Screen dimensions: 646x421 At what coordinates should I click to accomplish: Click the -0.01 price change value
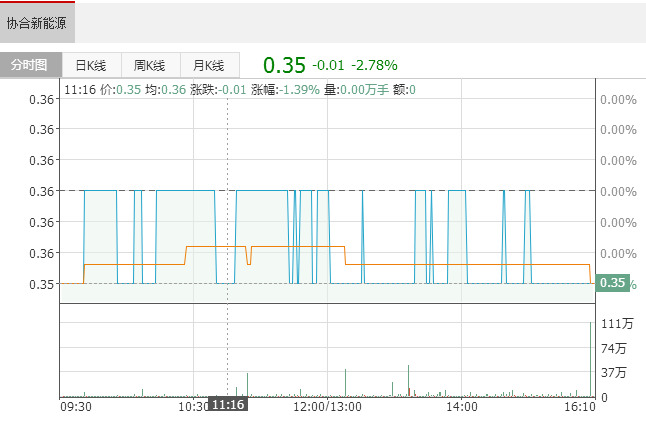328,66
